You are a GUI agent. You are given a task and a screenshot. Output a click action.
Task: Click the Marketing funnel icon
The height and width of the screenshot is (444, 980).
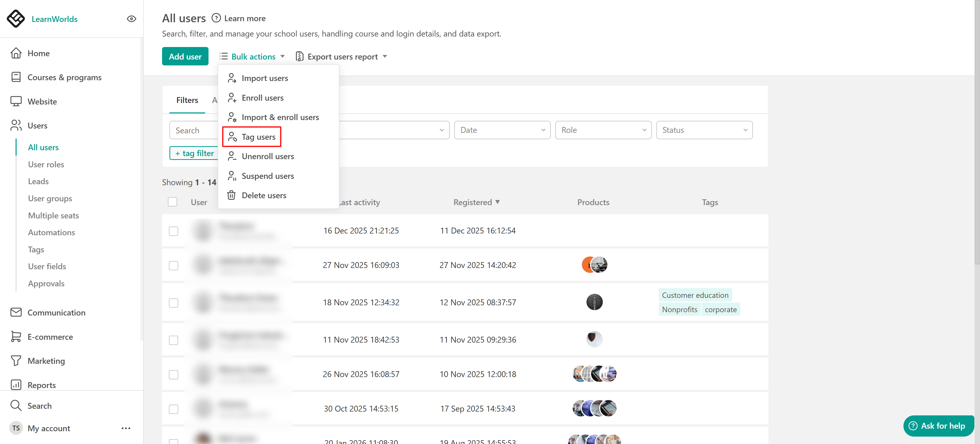tap(16, 361)
